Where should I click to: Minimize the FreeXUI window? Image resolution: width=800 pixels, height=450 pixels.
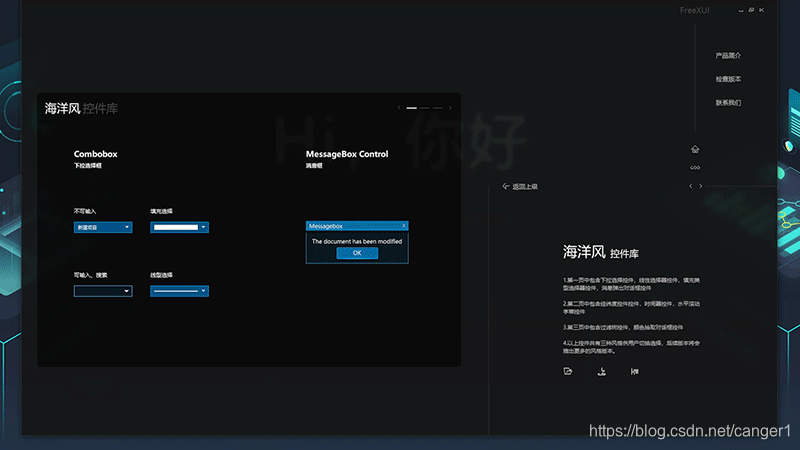click(741, 10)
